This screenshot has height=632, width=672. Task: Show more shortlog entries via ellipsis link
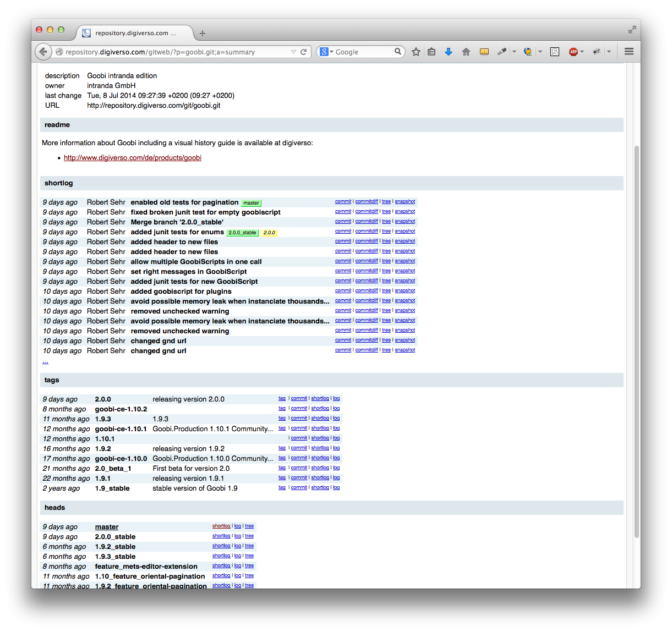point(45,361)
